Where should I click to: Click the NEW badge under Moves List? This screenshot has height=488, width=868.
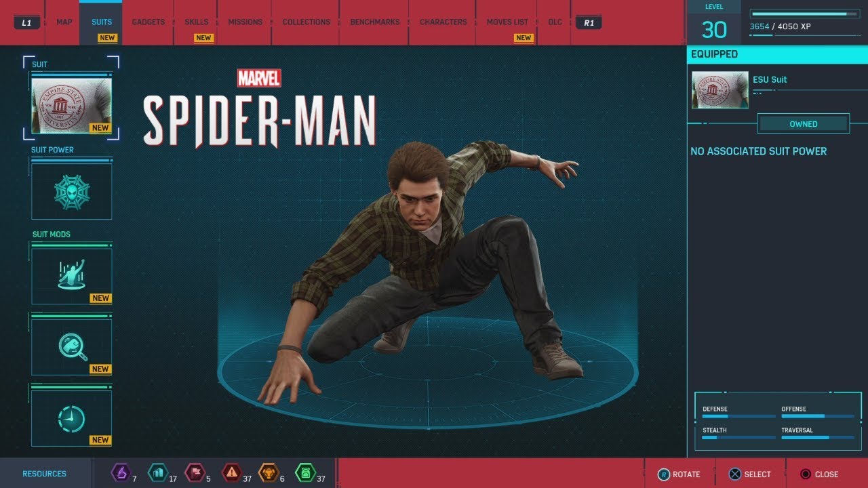click(x=524, y=38)
